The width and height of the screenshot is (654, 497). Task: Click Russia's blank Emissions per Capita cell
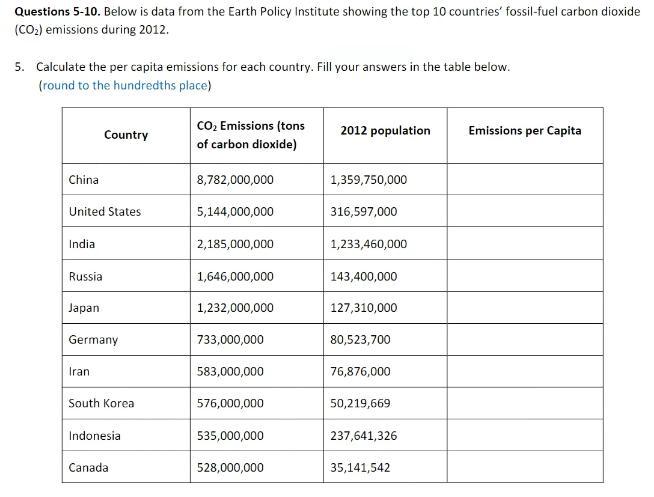[x=524, y=276]
